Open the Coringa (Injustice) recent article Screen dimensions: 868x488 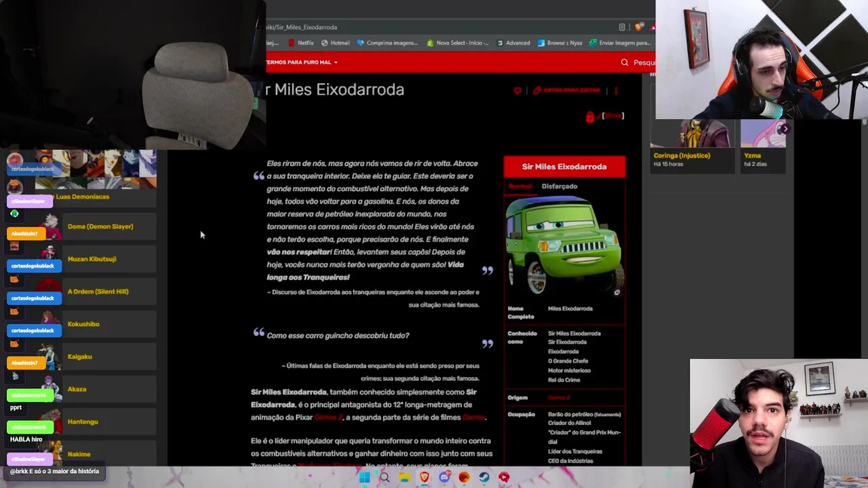pos(682,156)
